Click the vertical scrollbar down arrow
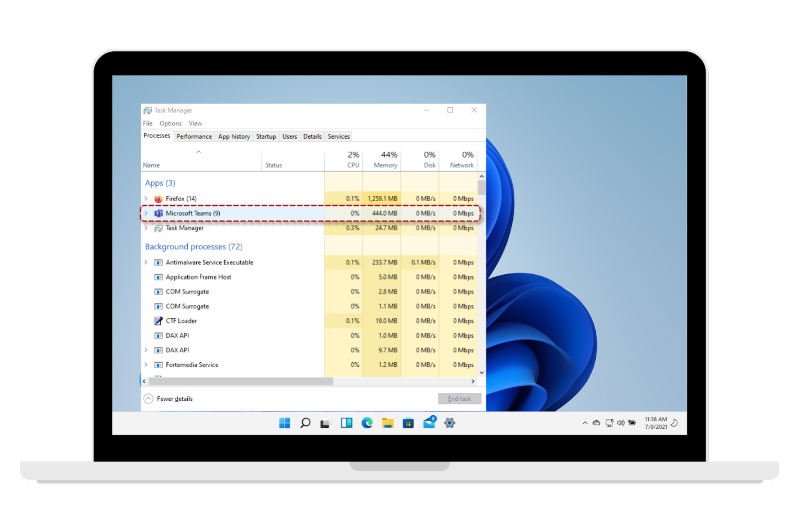Image resolution: width=799 pixels, height=532 pixels. pos(481,372)
